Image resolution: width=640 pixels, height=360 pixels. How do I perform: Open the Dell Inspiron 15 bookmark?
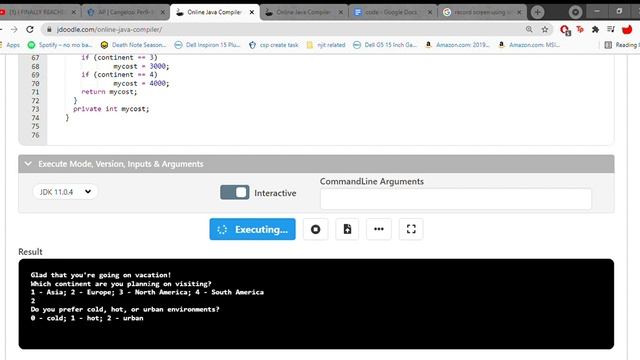click(x=207, y=45)
